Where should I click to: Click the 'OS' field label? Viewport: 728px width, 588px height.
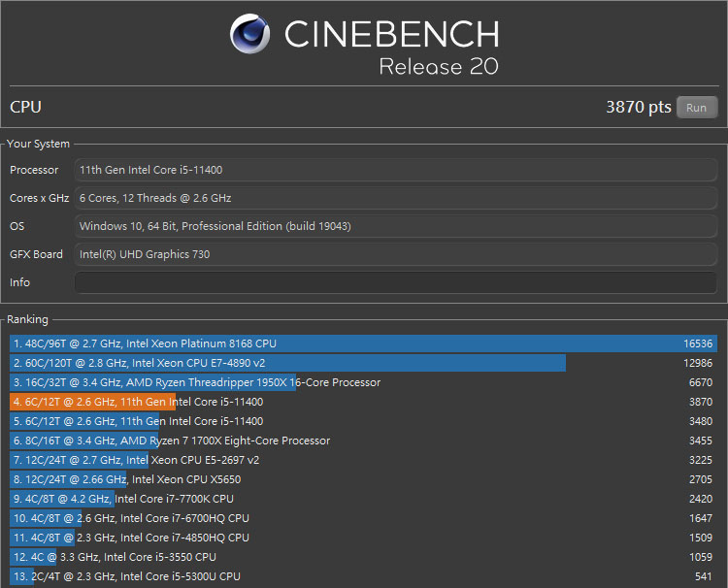point(17,226)
